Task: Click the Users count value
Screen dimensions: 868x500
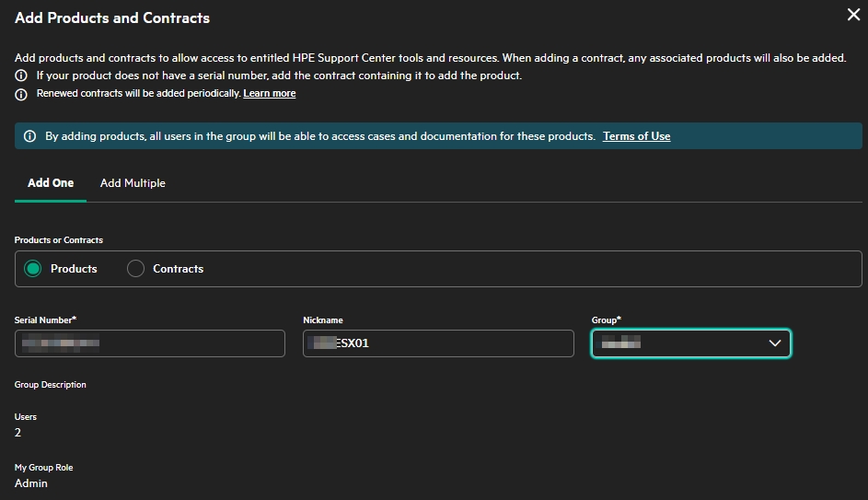Action: 17,433
